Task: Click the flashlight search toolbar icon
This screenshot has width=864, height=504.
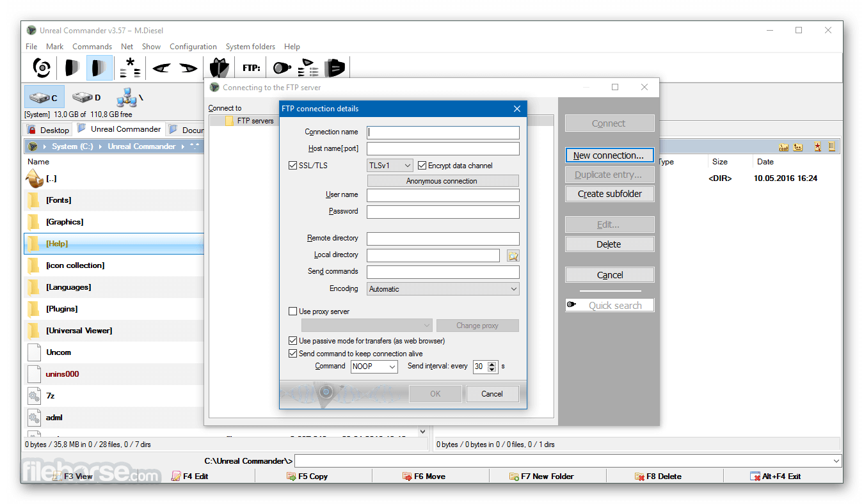Action: 282,67
